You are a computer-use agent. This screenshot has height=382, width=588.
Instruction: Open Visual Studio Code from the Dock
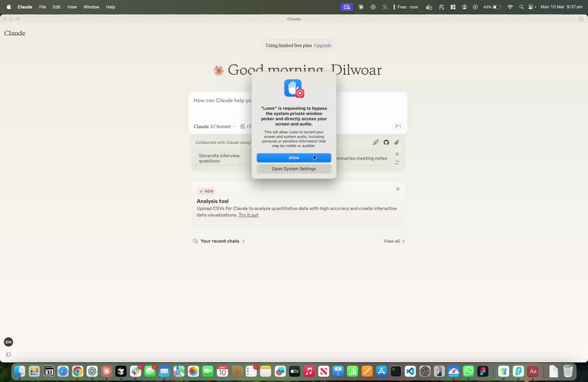coord(410,371)
